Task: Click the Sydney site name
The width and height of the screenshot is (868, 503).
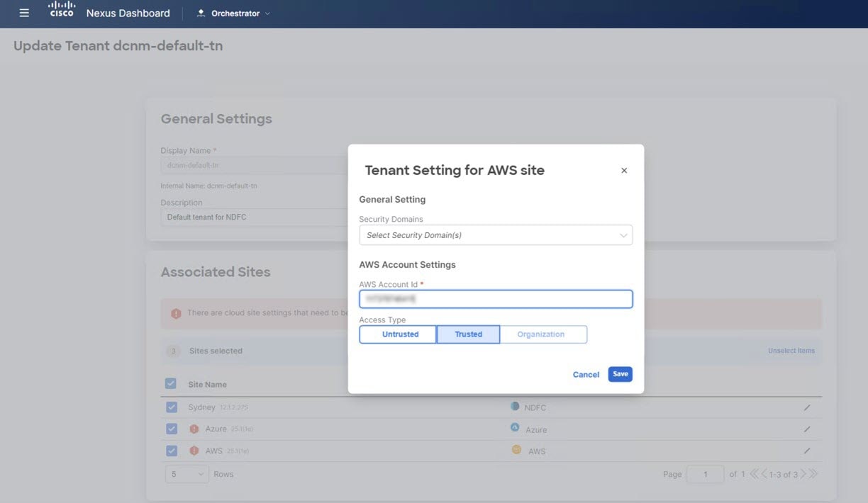Action: (202, 407)
